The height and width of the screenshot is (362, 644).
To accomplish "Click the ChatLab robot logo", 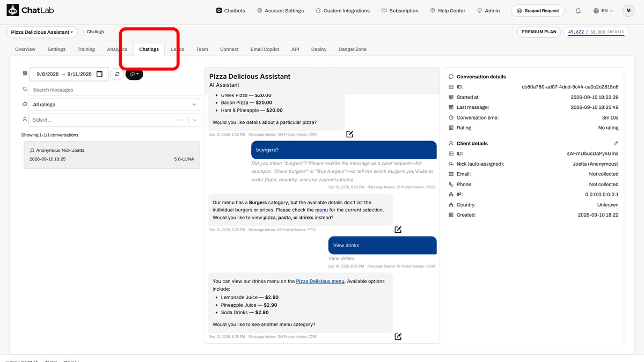I will coord(12,10).
